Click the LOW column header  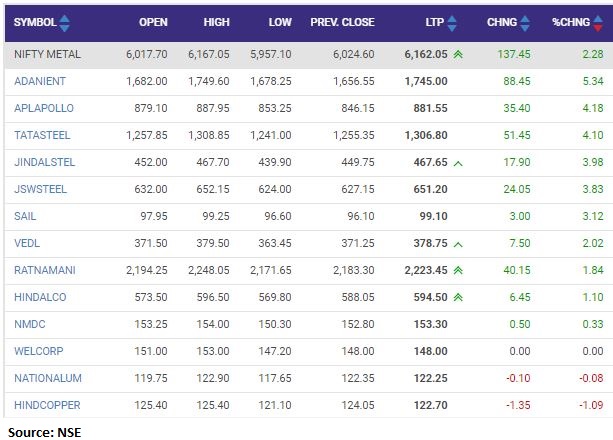pyautogui.click(x=281, y=22)
